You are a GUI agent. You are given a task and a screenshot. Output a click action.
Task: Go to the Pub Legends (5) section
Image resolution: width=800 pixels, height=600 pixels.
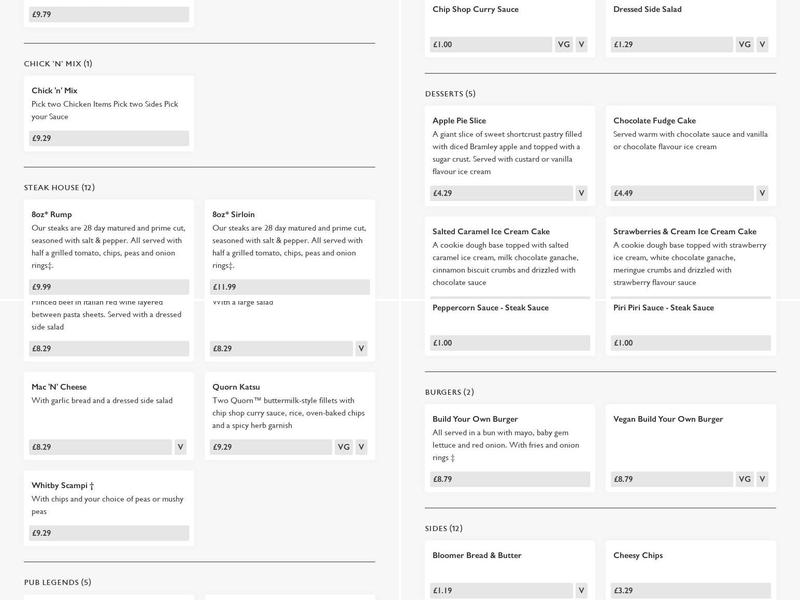click(57, 582)
